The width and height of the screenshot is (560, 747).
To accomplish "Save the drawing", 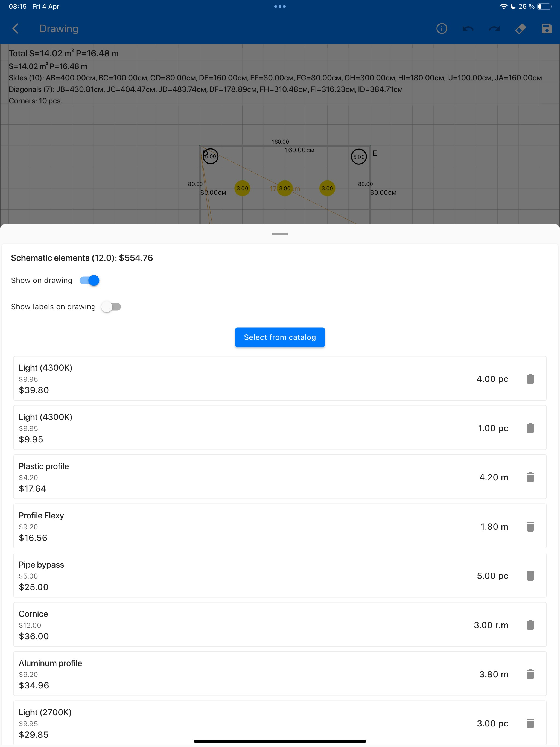I will (x=547, y=29).
